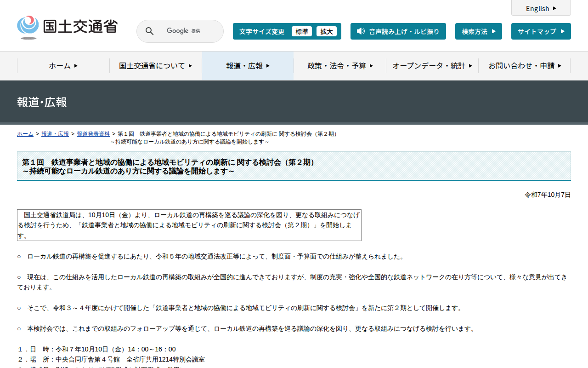This screenshot has width=588, height=368.
Task: Click the speaker icon for audio reading
Action: point(361,31)
